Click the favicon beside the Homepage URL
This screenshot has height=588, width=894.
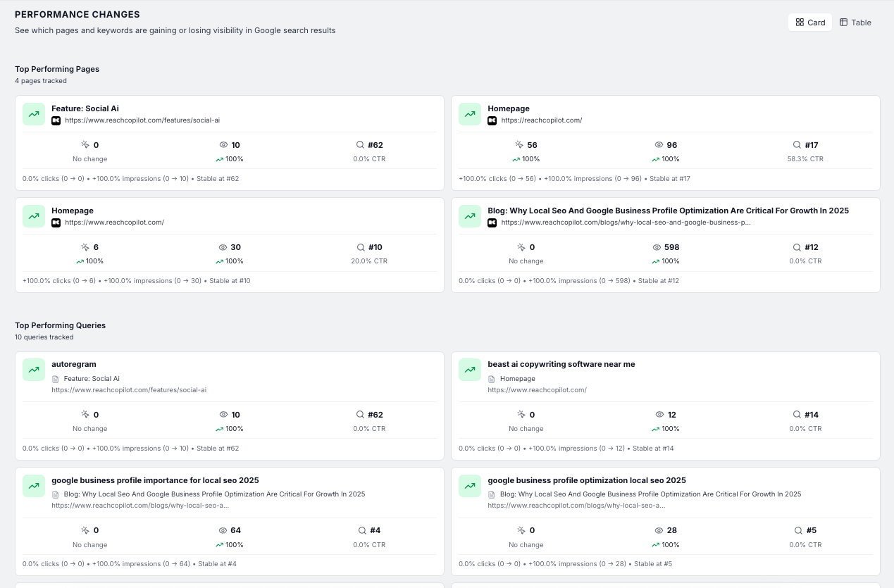pyautogui.click(x=492, y=120)
